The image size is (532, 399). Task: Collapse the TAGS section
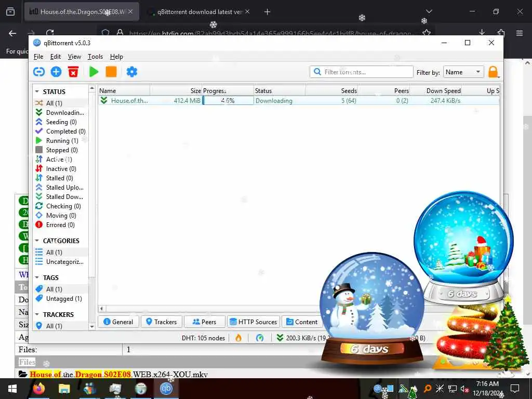point(37,277)
